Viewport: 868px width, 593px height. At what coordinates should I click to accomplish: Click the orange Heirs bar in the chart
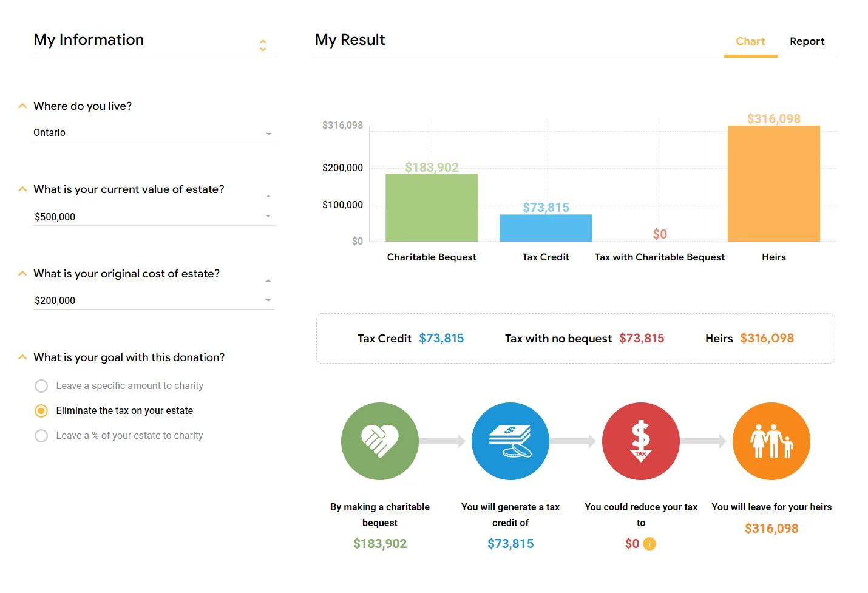pyautogui.click(x=774, y=183)
